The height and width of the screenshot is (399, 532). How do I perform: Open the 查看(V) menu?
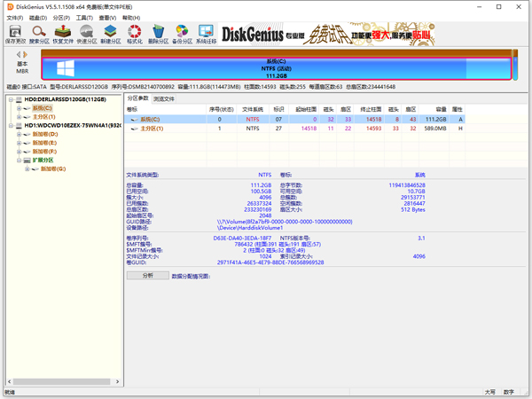pyautogui.click(x=107, y=18)
